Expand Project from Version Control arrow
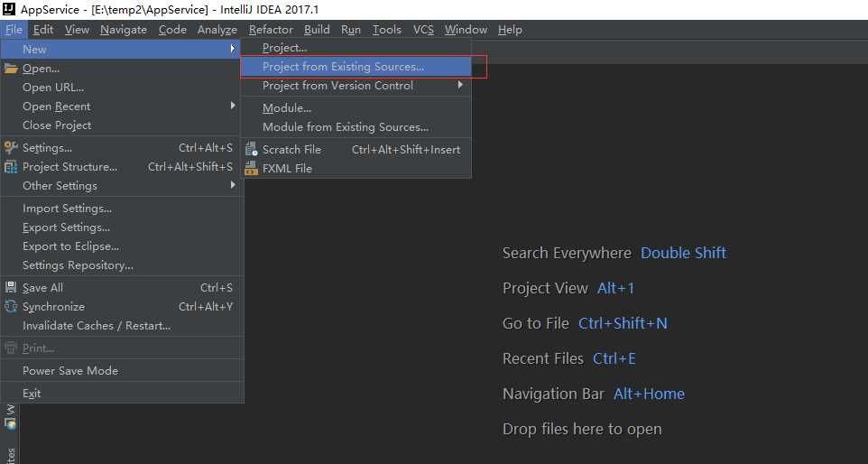 tap(460, 85)
